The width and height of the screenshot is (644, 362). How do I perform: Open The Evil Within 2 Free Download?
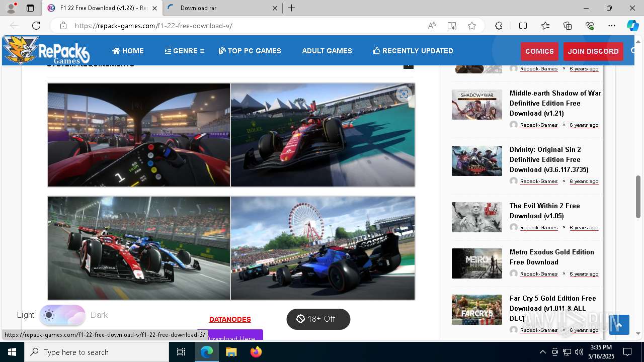click(545, 211)
